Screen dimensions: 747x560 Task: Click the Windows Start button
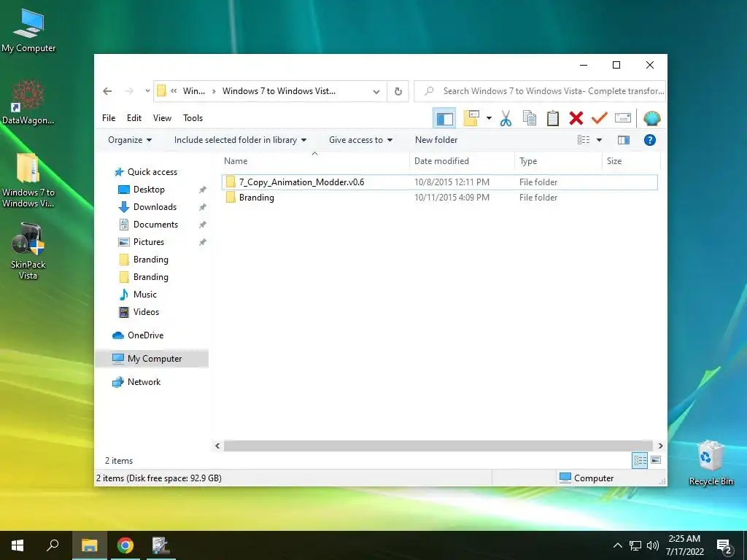[18, 545]
